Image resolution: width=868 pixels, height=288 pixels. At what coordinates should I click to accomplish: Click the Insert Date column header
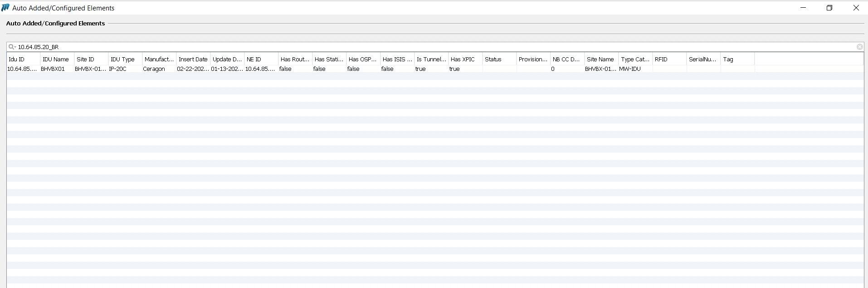click(x=193, y=59)
